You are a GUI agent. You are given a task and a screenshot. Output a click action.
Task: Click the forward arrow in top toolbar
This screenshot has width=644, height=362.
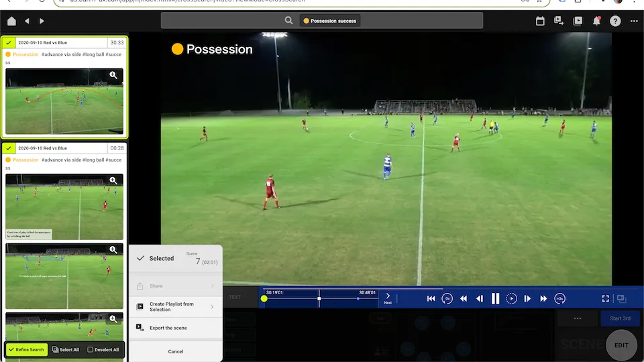42,21
